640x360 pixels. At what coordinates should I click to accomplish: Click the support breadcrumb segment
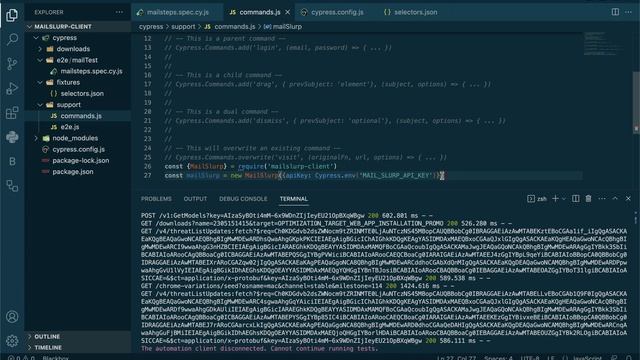(183, 27)
